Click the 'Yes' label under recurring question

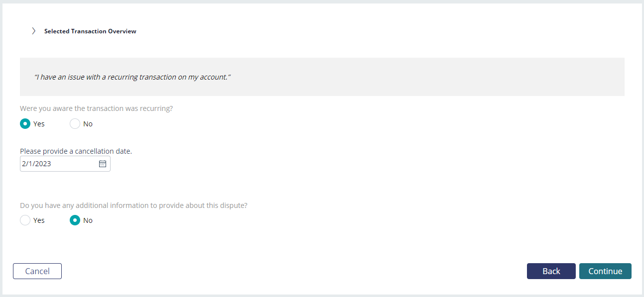(x=39, y=124)
